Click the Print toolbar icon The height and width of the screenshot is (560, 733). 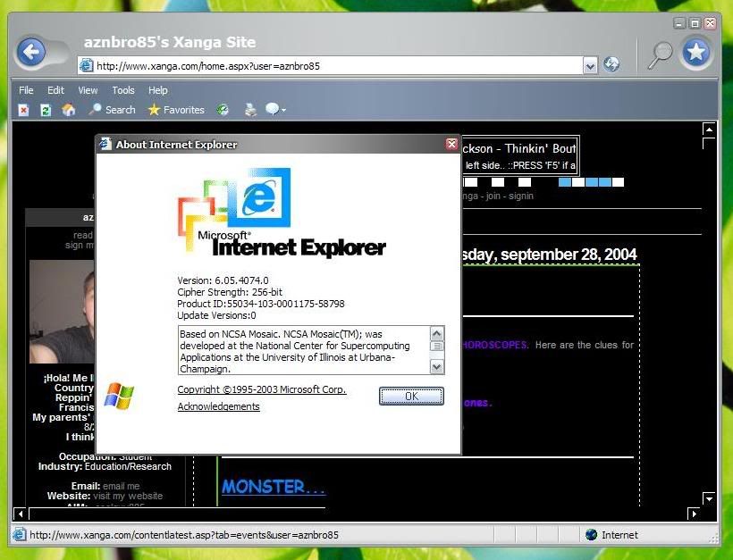click(x=250, y=110)
